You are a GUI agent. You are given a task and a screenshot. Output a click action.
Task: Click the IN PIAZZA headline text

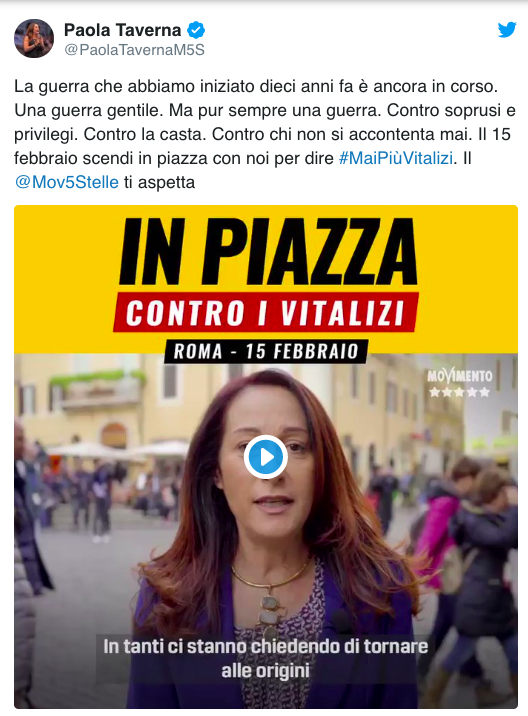[268, 252]
